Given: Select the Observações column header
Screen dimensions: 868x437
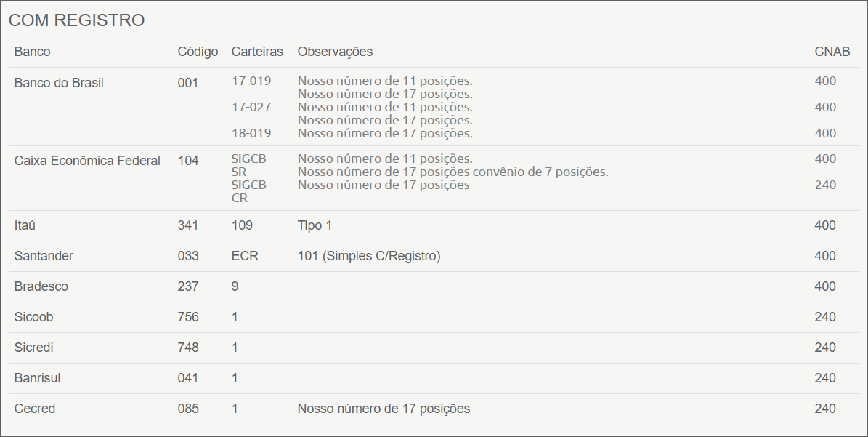Looking at the screenshot, I should (335, 52).
